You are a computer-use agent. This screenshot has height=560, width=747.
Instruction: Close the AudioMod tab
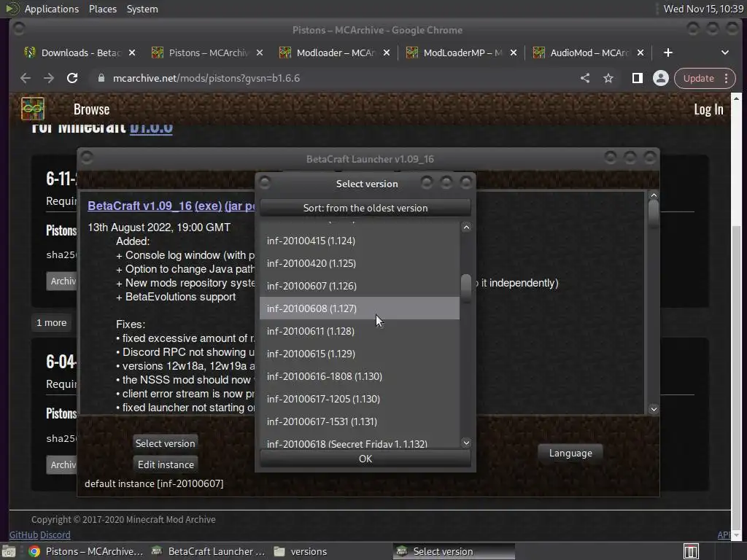(640, 52)
